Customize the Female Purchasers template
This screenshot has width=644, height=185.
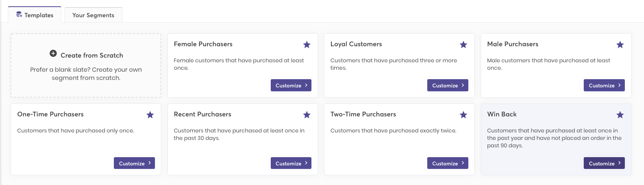point(291,85)
